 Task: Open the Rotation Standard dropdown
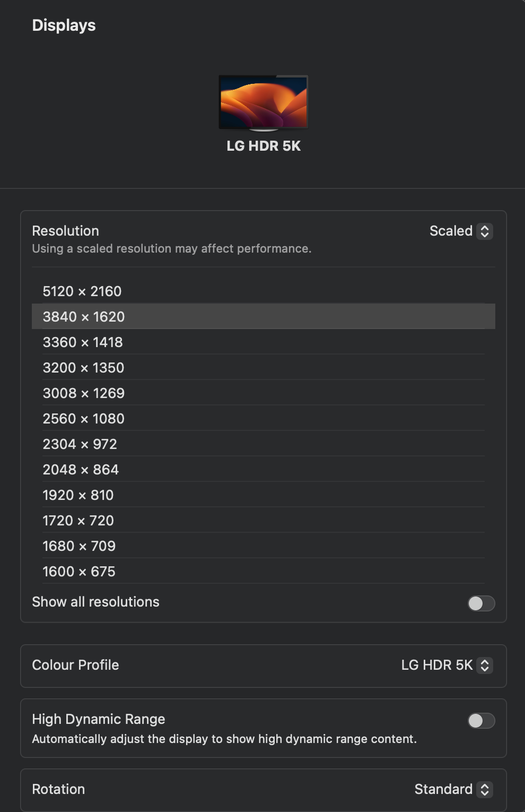453,790
